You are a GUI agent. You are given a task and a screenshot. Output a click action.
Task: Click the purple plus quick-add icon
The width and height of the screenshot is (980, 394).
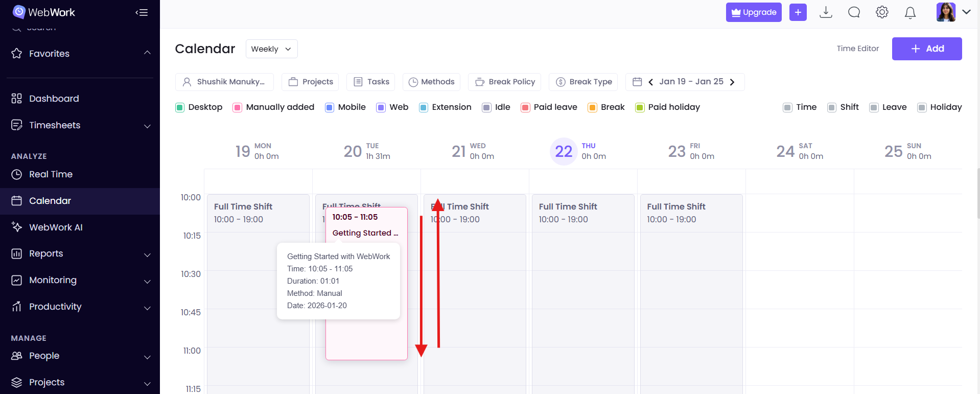coord(798,12)
